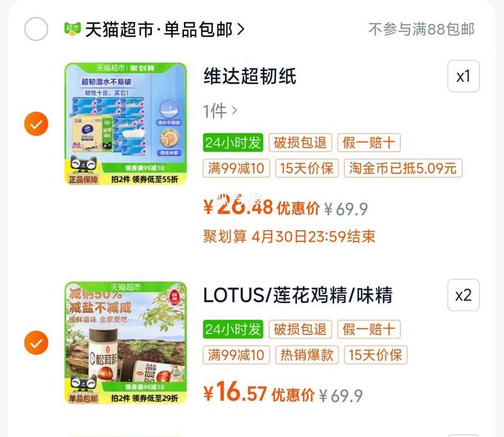Uncheck the 维达超韧纸 item checkbox
Image resolution: width=504 pixels, height=437 pixels.
[x=37, y=124]
